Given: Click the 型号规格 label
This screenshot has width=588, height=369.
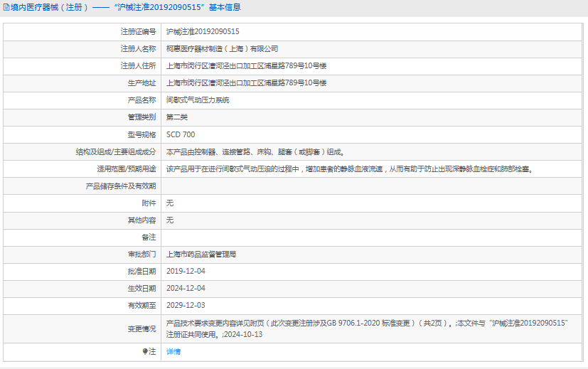Looking at the screenshot, I should tap(141, 134).
